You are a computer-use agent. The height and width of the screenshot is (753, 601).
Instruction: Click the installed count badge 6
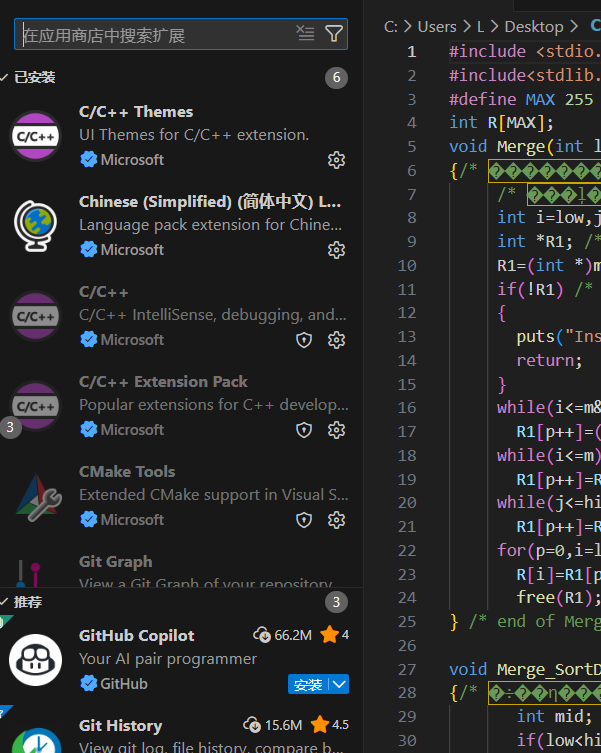pyautogui.click(x=336, y=77)
